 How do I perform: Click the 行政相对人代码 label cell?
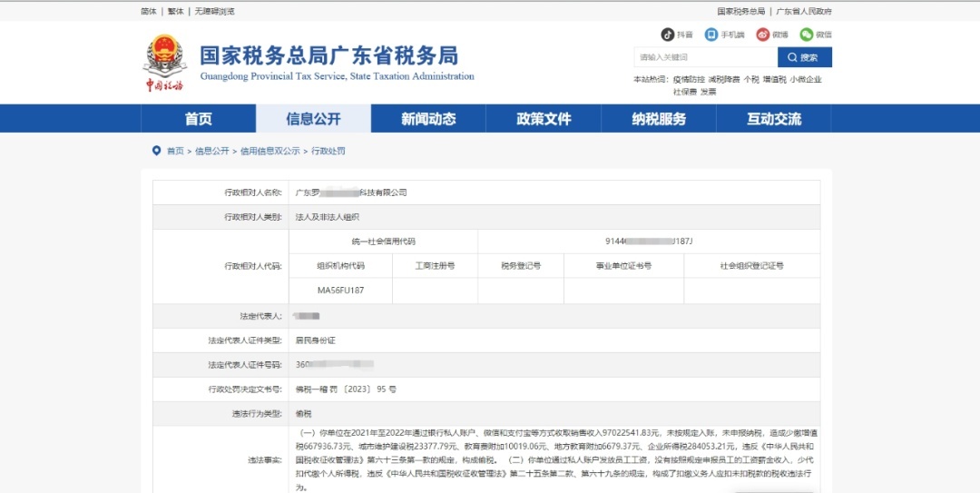tap(220, 266)
